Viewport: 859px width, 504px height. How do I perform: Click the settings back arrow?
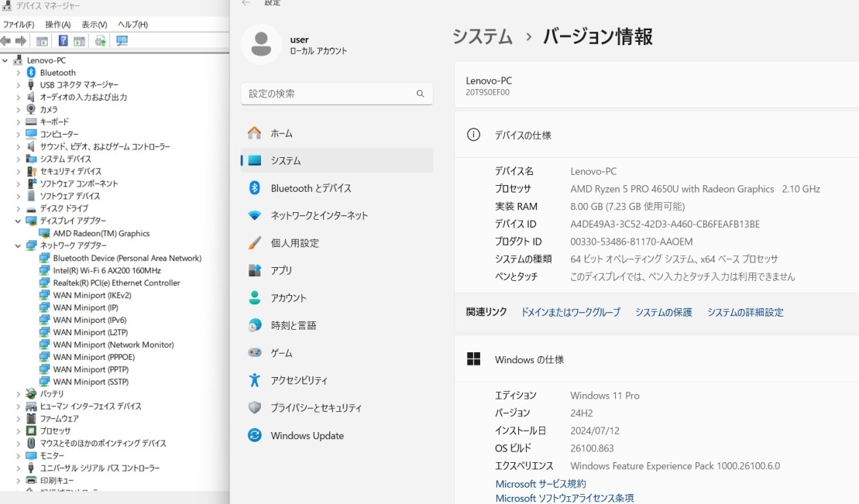point(246,3)
